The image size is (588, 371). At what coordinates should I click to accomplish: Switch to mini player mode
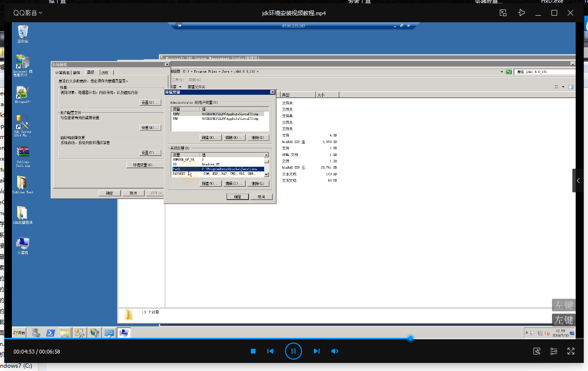pyautogui.click(x=504, y=13)
